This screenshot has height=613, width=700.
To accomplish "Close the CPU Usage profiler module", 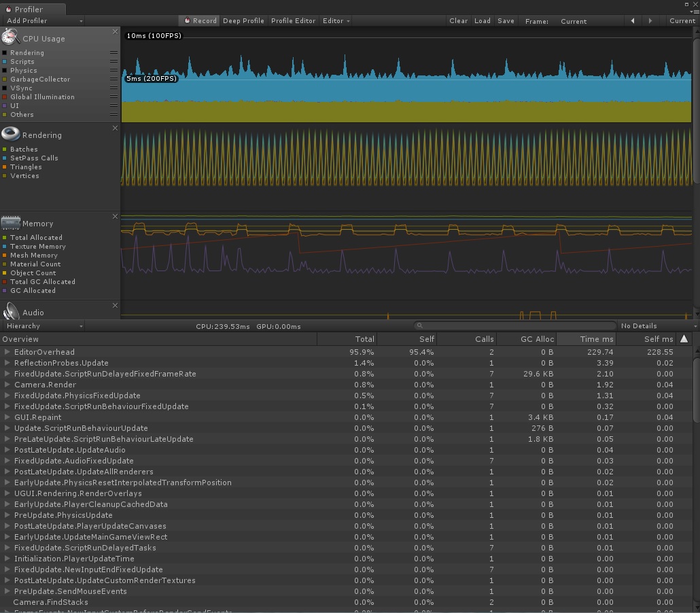I will click(x=115, y=32).
